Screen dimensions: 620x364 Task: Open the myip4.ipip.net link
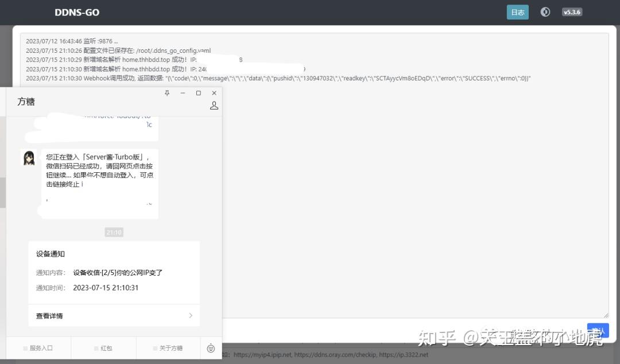coord(263,354)
